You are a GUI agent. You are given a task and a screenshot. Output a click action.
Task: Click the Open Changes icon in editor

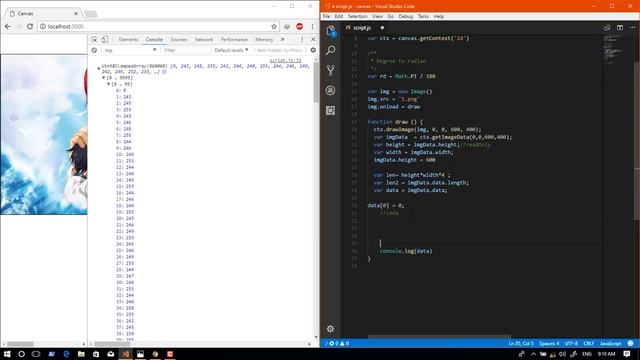click(x=607, y=27)
